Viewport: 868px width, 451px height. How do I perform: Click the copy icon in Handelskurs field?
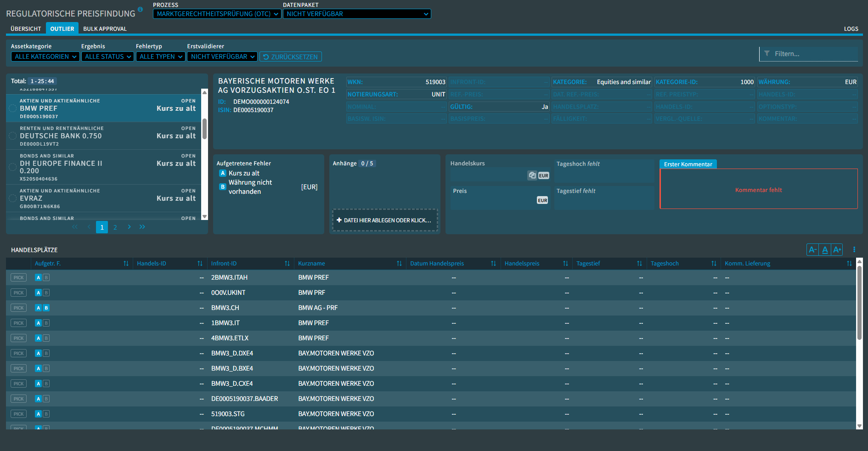click(532, 175)
